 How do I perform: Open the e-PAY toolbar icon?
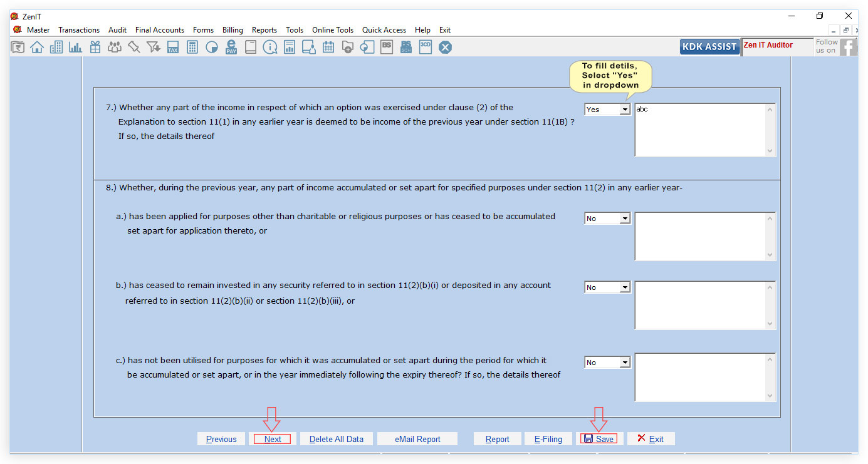click(231, 47)
